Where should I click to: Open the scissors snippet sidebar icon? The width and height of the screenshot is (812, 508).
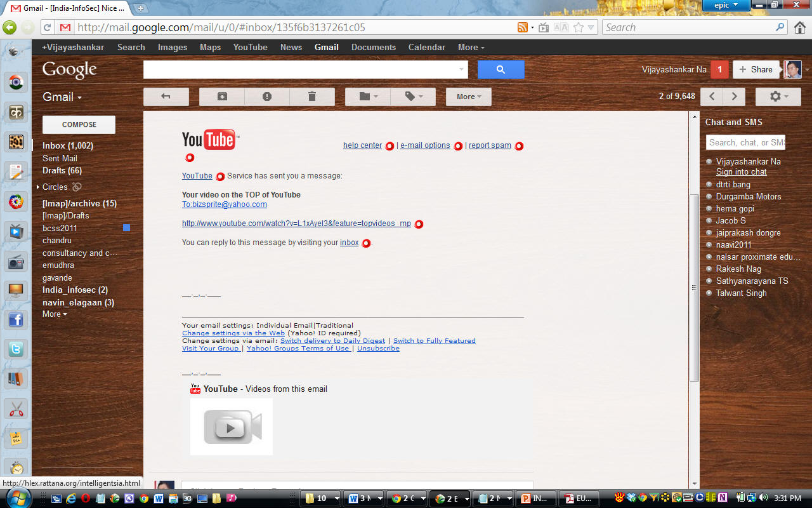(x=16, y=408)
